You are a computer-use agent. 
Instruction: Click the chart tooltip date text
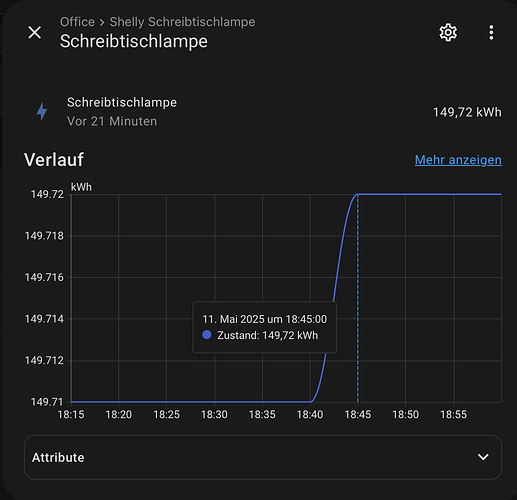coord(265,319)
